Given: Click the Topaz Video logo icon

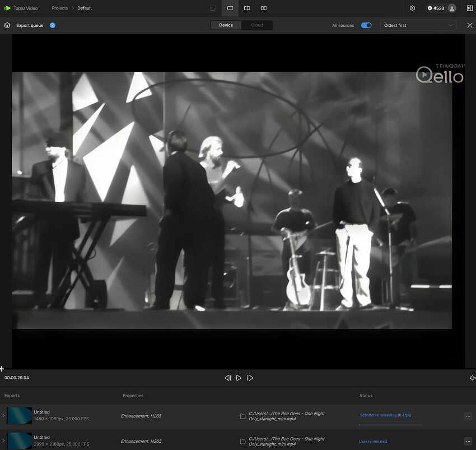Looking at the screenshot, I should click(x=7, y=8).
